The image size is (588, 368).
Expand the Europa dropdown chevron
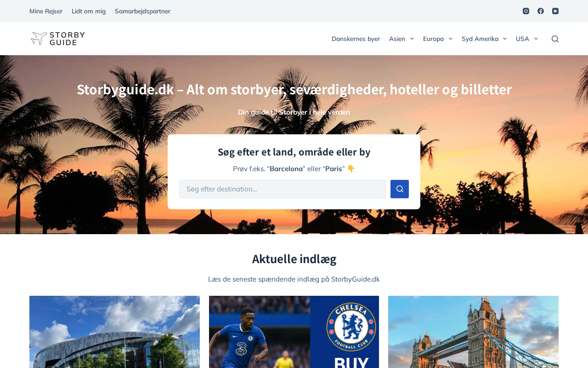451,39
